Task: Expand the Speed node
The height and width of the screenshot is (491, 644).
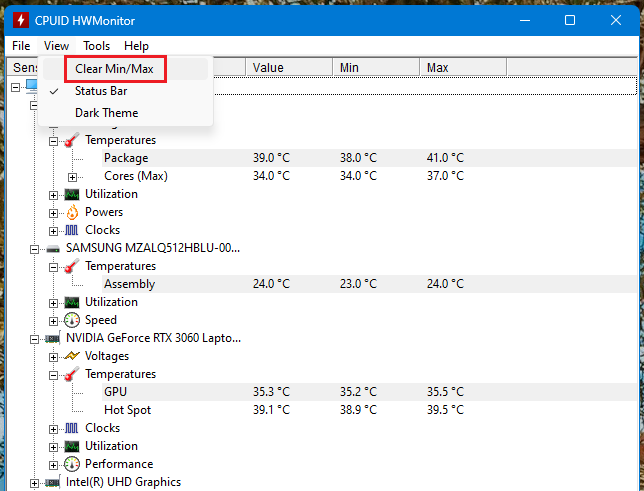Action: pyautogui.click(x=53, y=321)
